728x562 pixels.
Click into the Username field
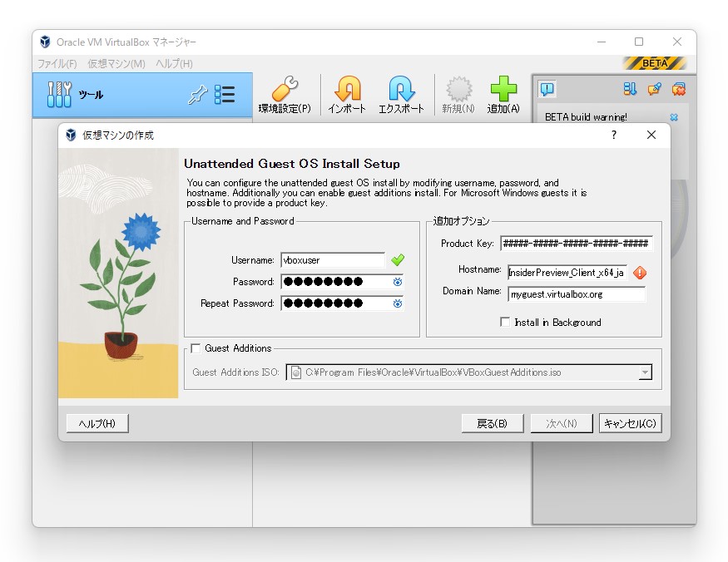(x=333, y=260)
